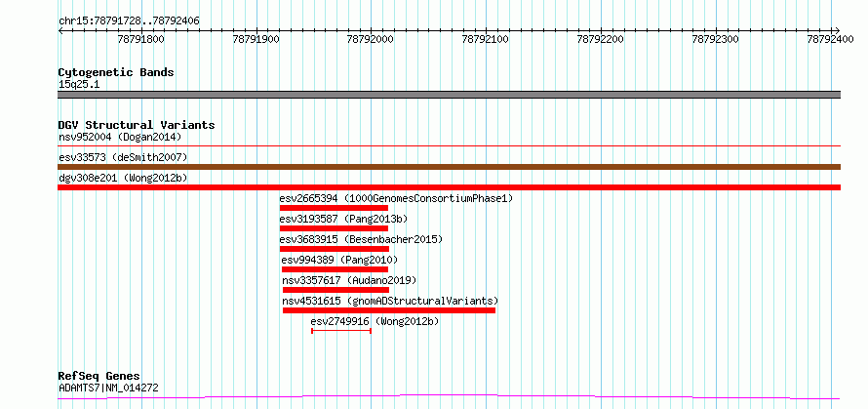
Task: Open variant esv3193587 (Pang2013b) label
Action: point(343,219)
